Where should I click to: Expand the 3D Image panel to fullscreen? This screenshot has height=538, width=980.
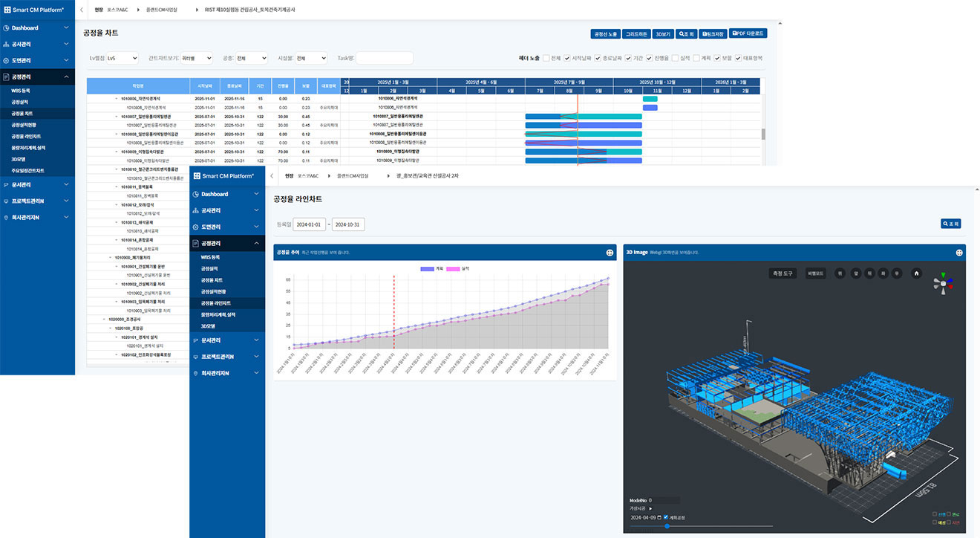pos(959,253)
